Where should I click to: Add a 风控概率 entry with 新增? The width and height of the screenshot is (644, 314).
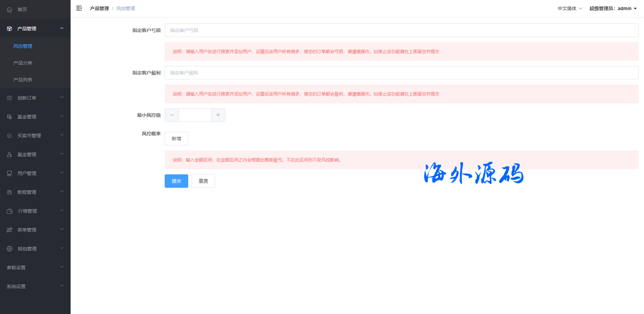pyautogui.click(x=176, y=139)
